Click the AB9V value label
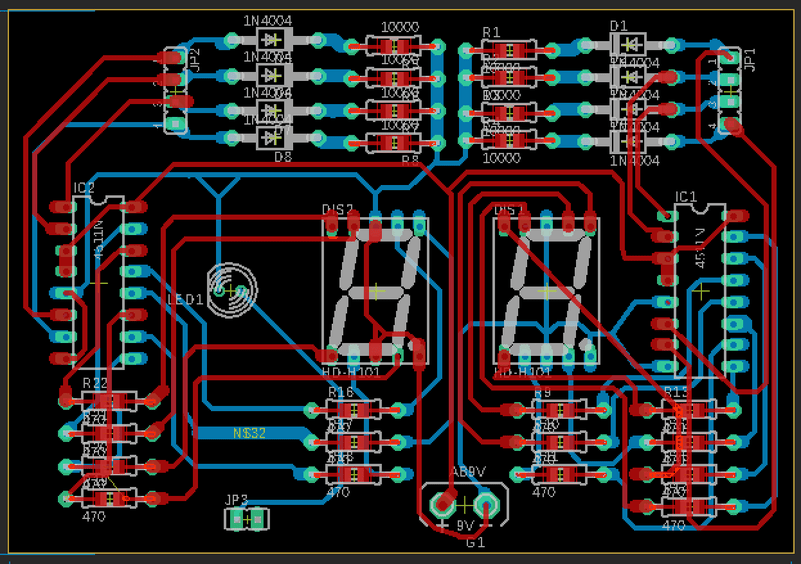 pos(468,472)
